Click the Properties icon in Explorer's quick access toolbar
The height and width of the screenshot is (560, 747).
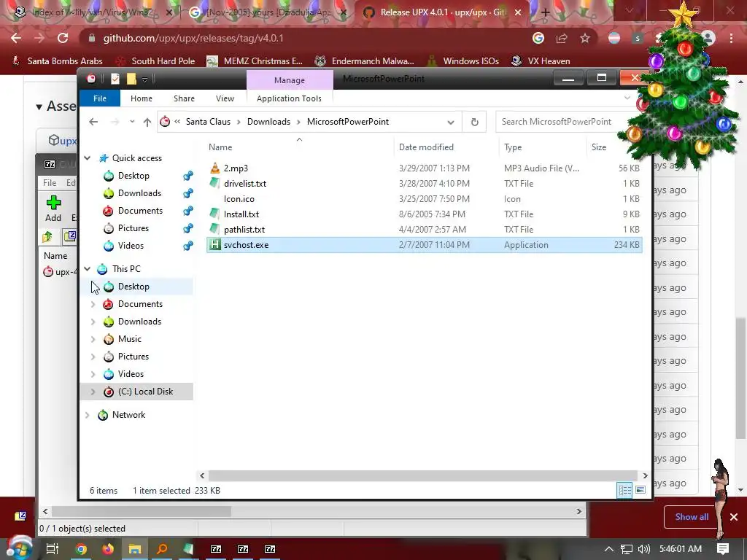115,79
